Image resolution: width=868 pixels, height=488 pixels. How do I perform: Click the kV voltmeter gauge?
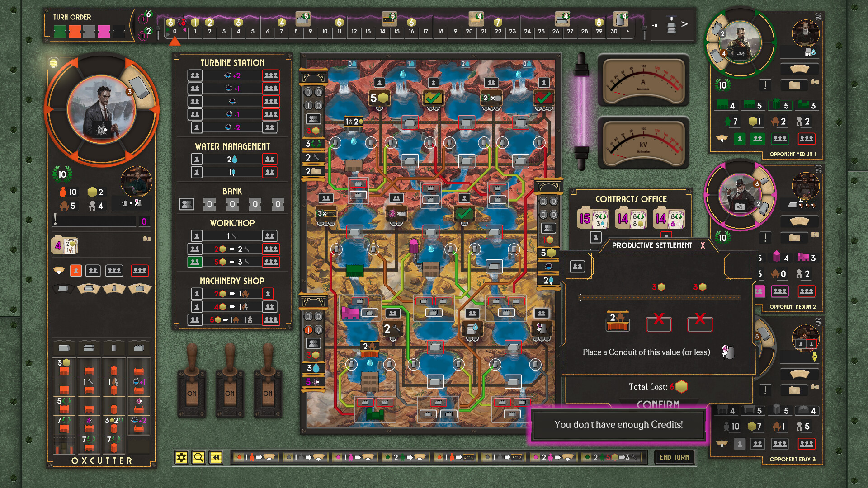coord(643,143)
